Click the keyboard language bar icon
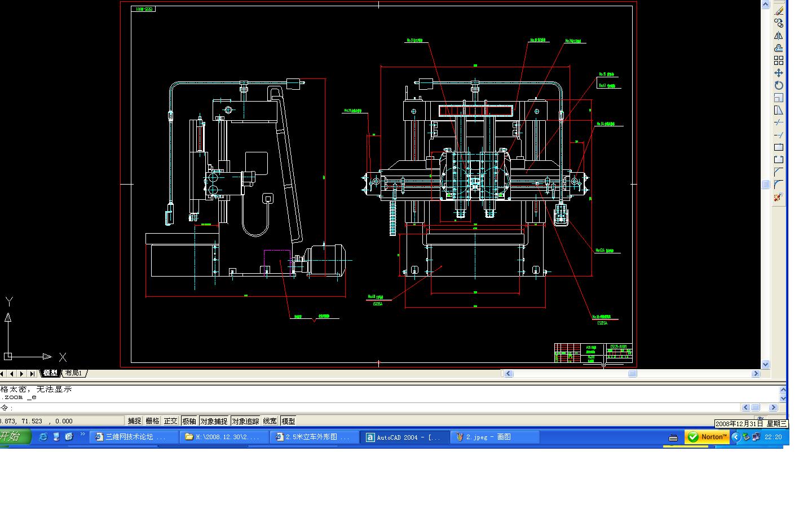This screenshot has width=812, height=508. pos(673,438)
